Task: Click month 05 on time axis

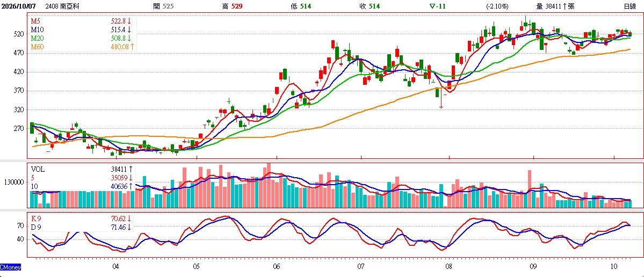Action: [197, 266]
